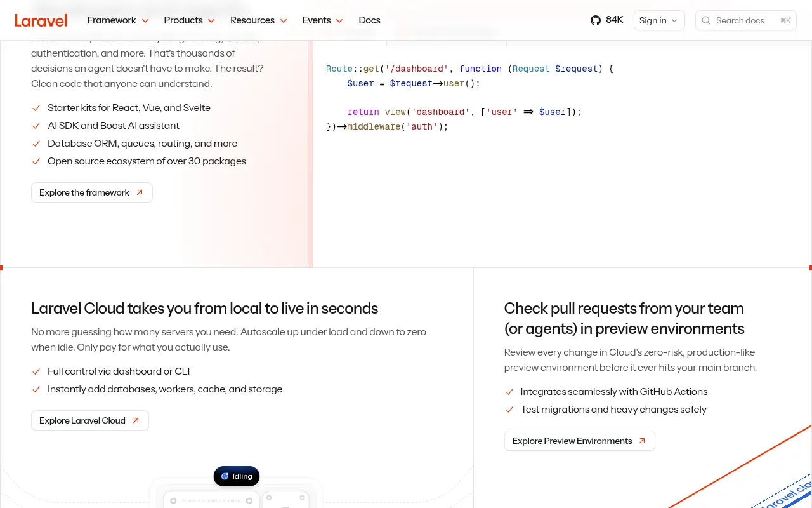Click text Integrates seamlessly with GitHub Actions
Image resolution: width=812 pixels, height=508 pixels.
pyautogui.click(x=614, y=392)
